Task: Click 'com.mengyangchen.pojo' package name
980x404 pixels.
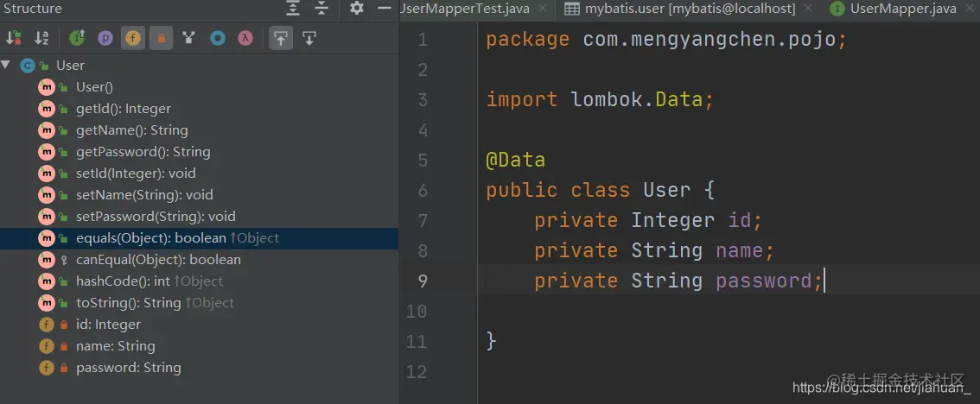Action: click(x=709, y=40)
